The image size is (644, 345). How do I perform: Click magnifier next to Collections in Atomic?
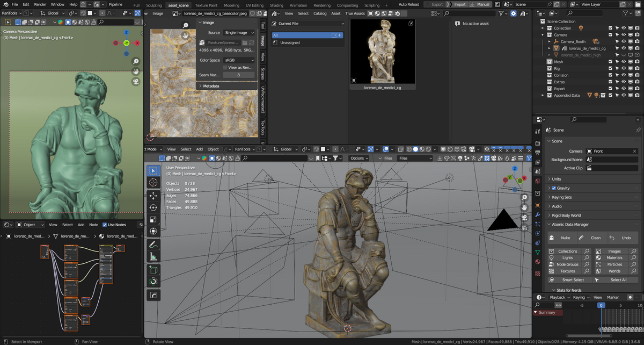click(x=587, y=251)
